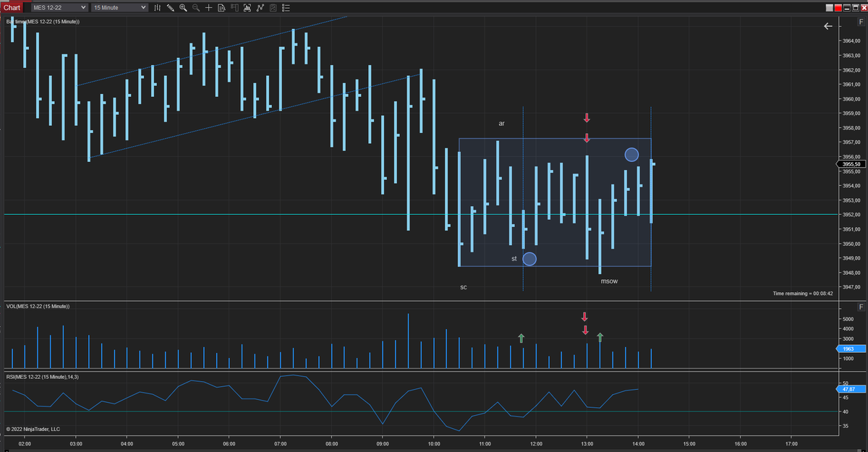This screenshot has width=868, height=452.
Task: Select the Chart tab
Action: (12, 7)
